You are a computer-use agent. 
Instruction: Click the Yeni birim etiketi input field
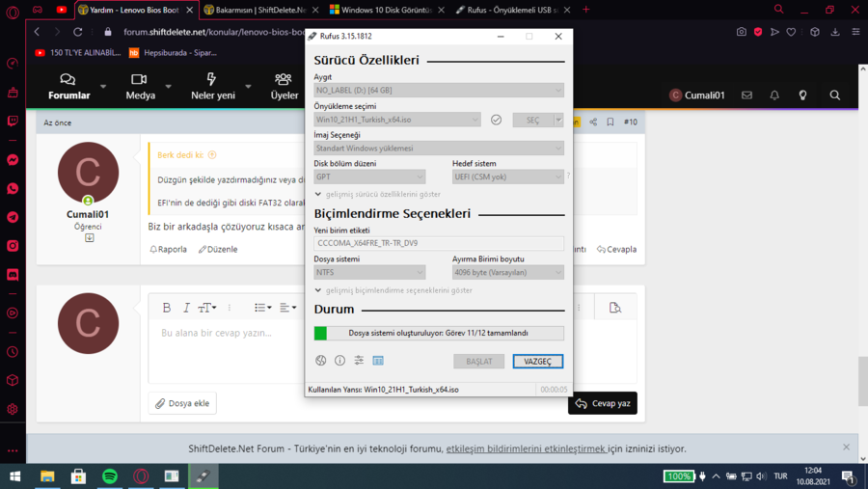pyautogui.click(x=439, y=243)
